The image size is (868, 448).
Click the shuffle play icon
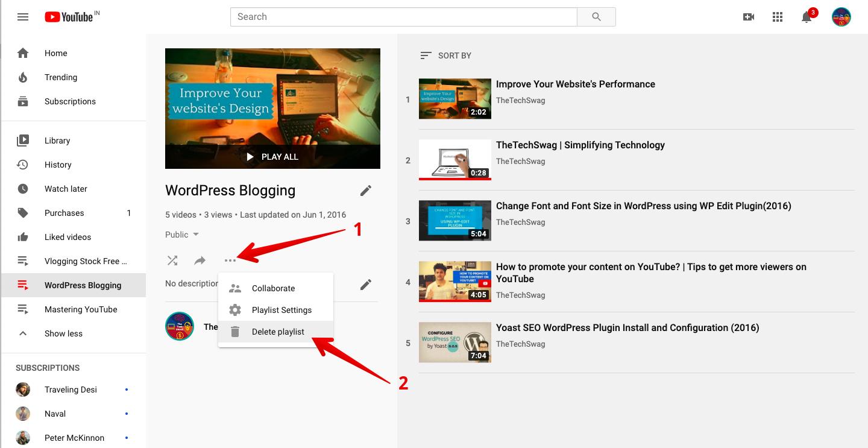172,260
